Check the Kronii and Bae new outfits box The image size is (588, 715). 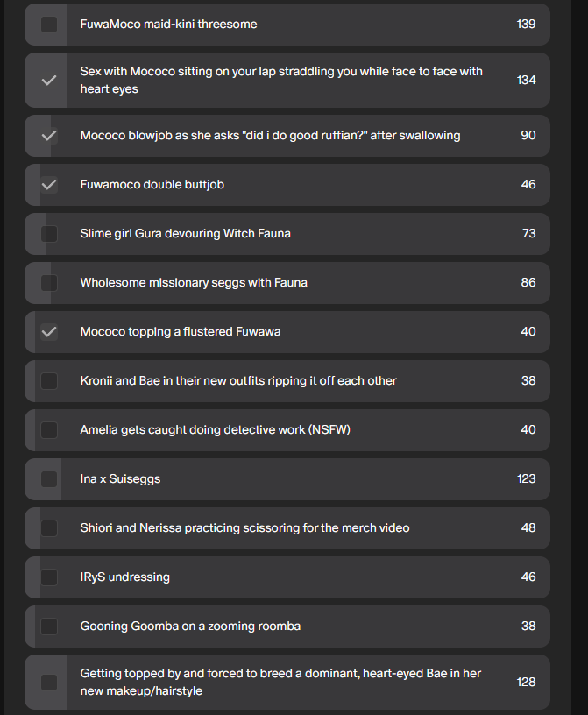(49, 381)
